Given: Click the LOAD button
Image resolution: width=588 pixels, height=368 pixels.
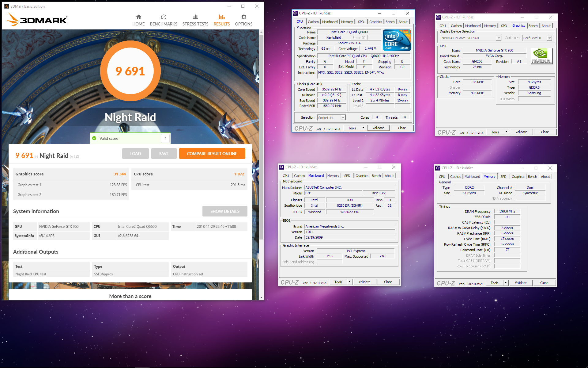Looking at the screenshot, I should 135,154.
